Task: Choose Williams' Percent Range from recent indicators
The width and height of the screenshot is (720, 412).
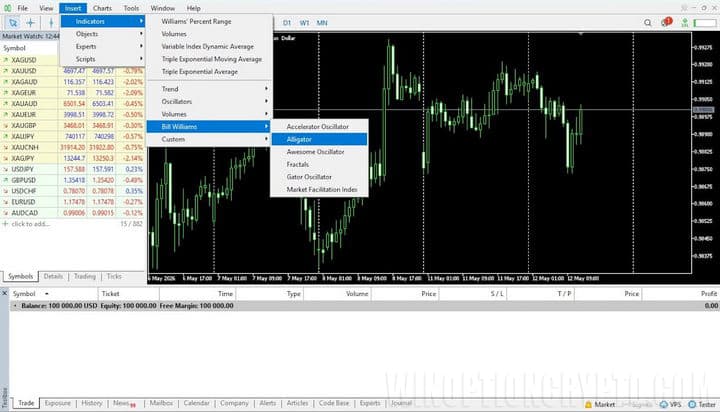Action: [209, 22]
